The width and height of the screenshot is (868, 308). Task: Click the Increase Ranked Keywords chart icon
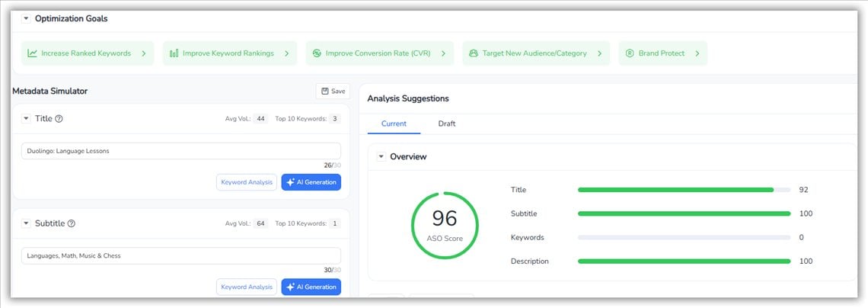tap(32, 53)
